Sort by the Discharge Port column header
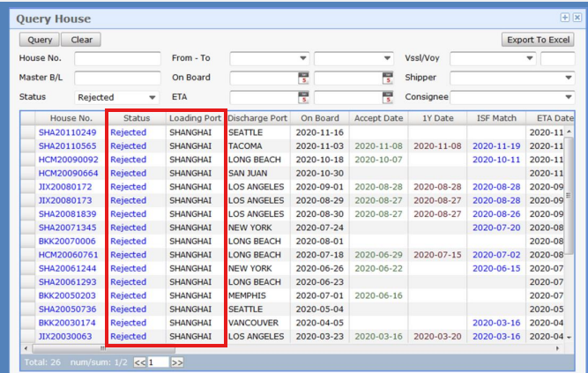588x373 pixels. [257, 118]
